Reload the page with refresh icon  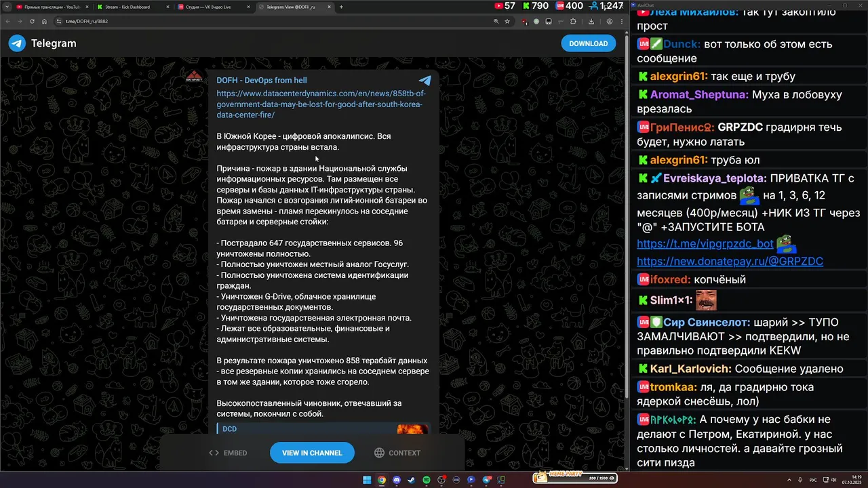tap(31, 21)
